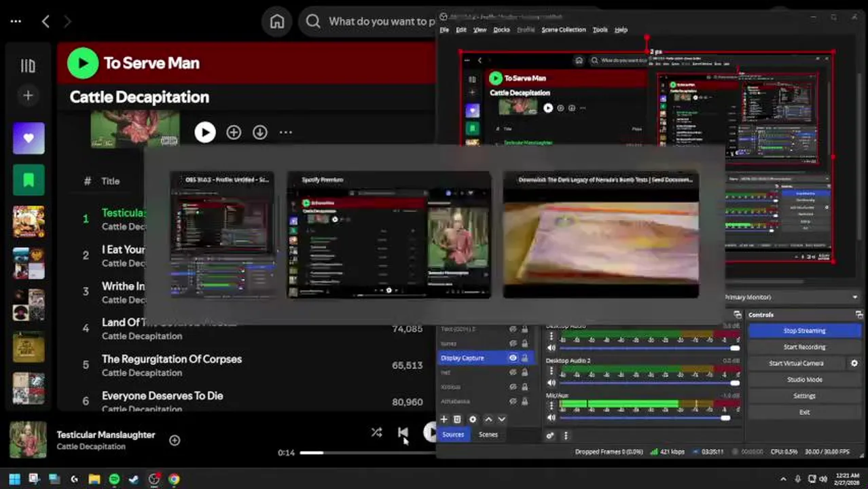Enable Studio Mode in OBS
The height and width of the screenshot is (489, 868).
coord(805,380)
